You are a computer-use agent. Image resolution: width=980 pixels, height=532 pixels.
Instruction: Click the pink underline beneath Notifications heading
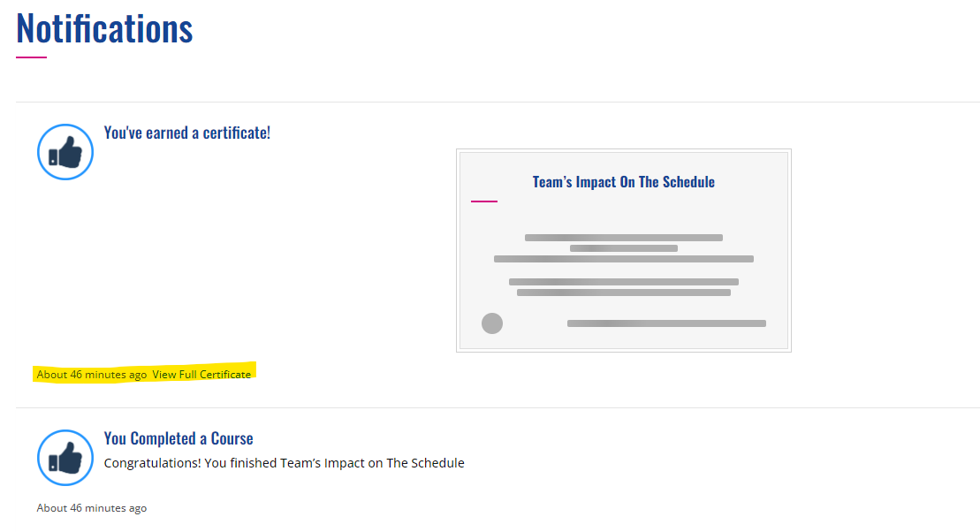31,57
